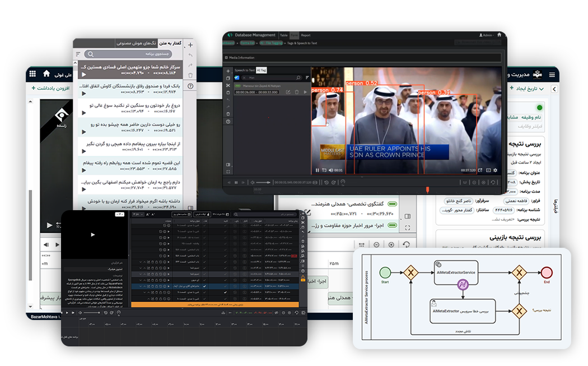Open the sort filter icon beside the tag search

pyautogui.click(x=307, y=78)
